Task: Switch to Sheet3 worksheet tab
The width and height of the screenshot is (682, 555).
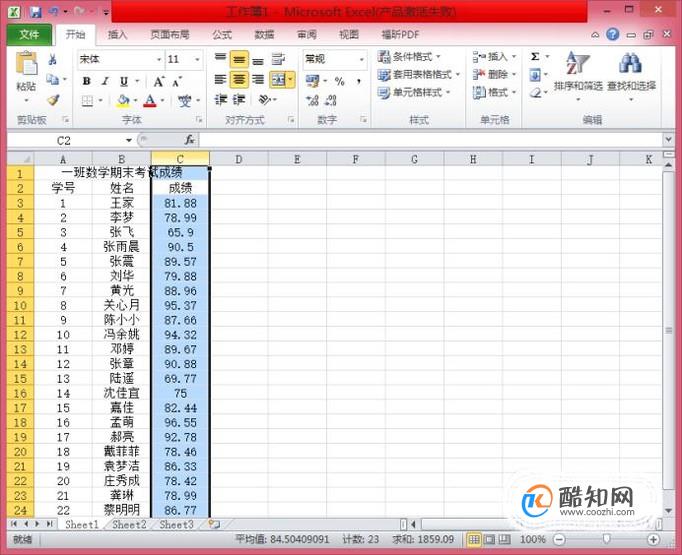Action: (x=176, y=525)
